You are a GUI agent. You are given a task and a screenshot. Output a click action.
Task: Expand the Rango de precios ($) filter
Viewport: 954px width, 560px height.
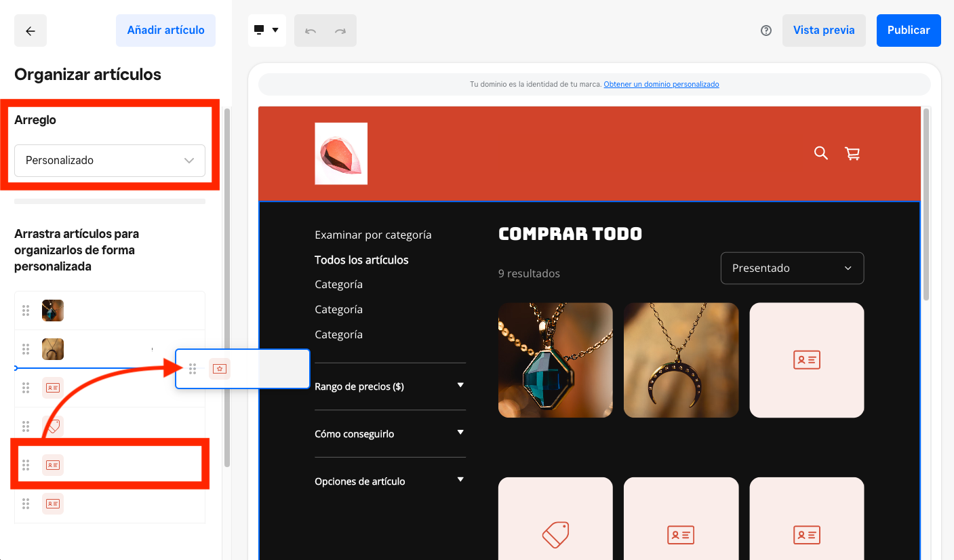pos(390,386)
